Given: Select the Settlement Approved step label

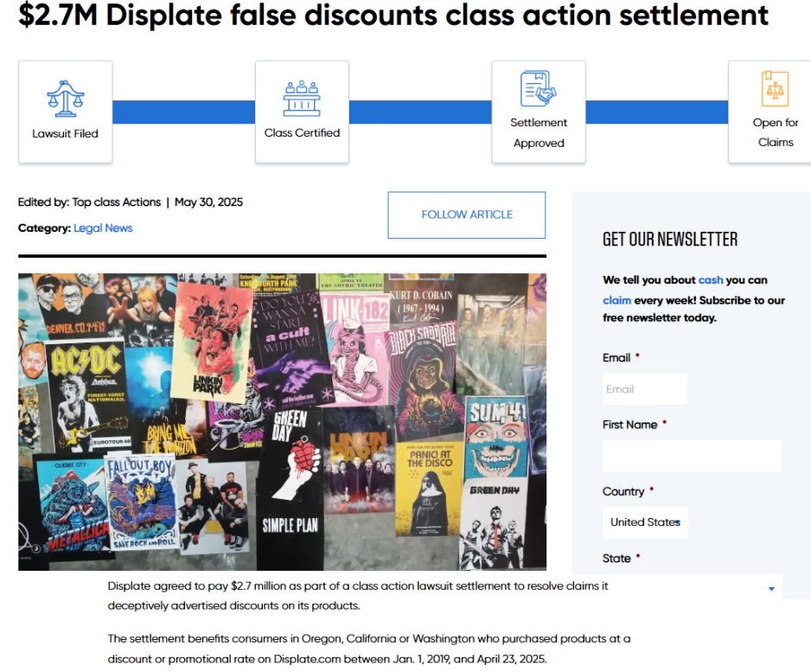Looking at the screenshot, I should click(x=539, y=133).
